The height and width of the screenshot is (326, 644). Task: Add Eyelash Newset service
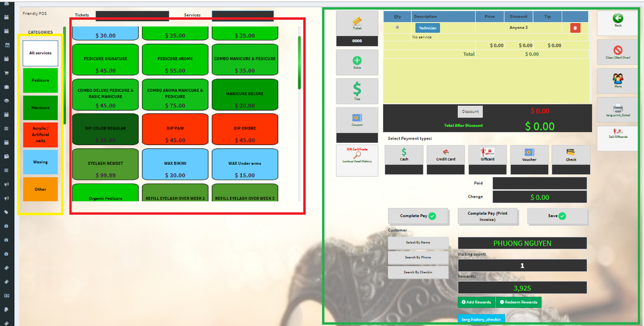coord(105,164)
